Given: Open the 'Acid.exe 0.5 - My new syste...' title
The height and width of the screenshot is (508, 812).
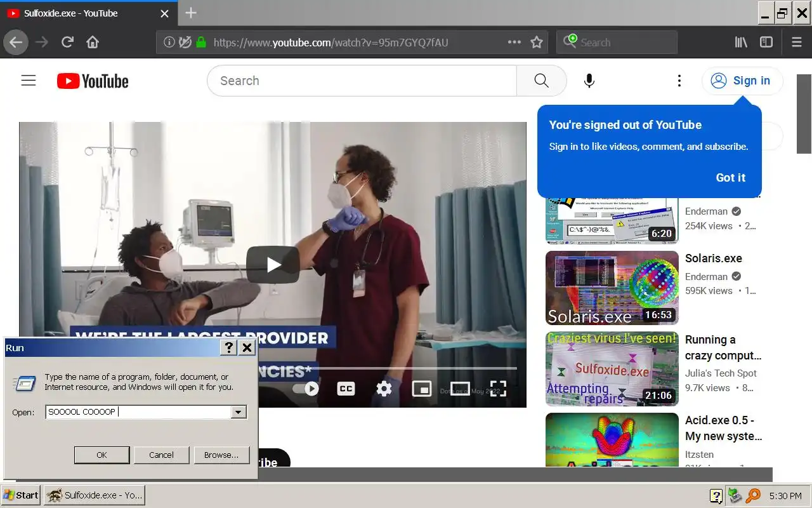Looking at the screenshot, I should (x=724, y=428).
